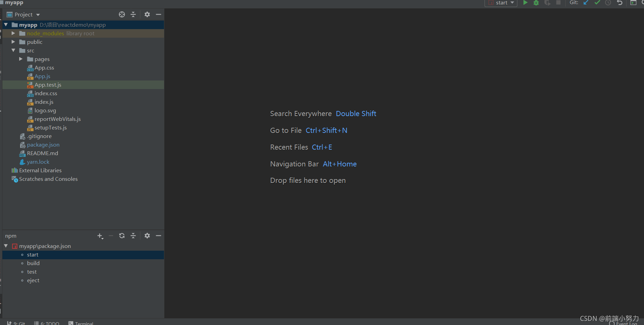Open the Terminal tool window
The width and height of the screenshot is (644, 325).
tap(81, 323)
